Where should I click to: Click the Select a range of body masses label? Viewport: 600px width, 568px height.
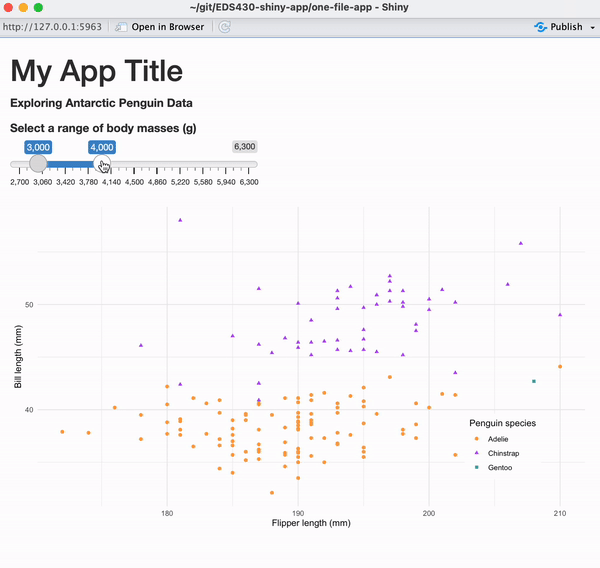coord(103,128)
